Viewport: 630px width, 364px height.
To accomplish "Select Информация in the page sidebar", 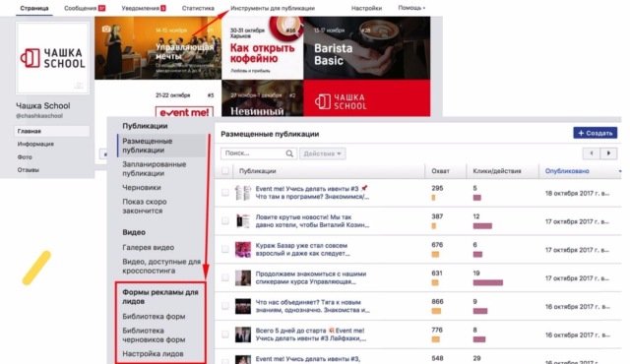I will [35, 144].
